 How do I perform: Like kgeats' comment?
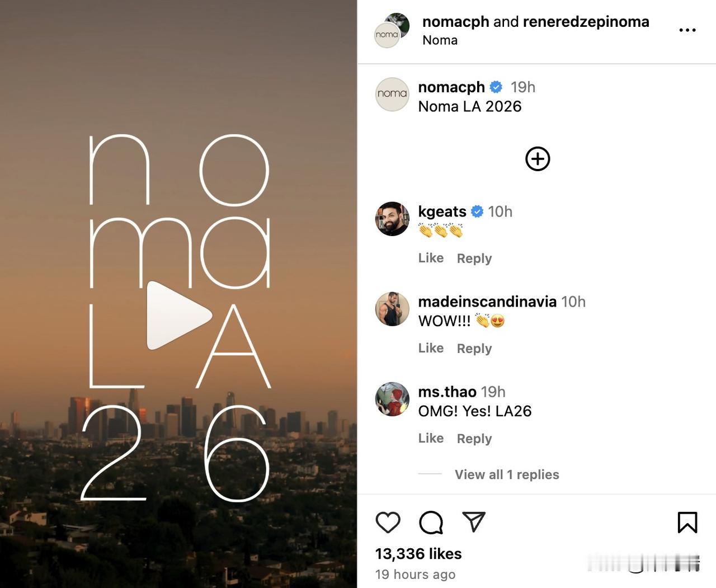click(x=431, y=258)
